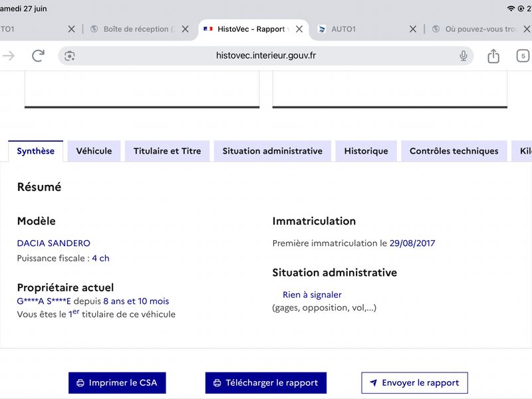The width and height of the screenshot is (532, 399).
Task: Tap the microphone voice search icon
Action: 463,56
